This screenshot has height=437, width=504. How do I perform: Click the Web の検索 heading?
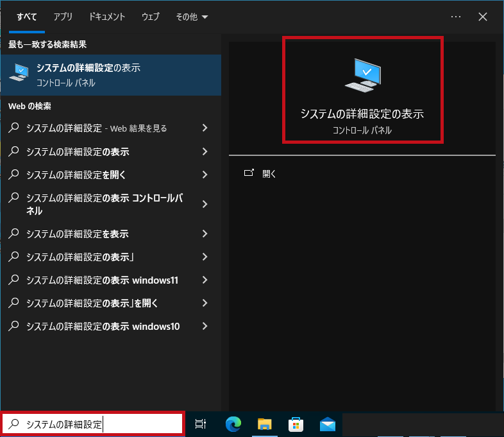[29, 106]
